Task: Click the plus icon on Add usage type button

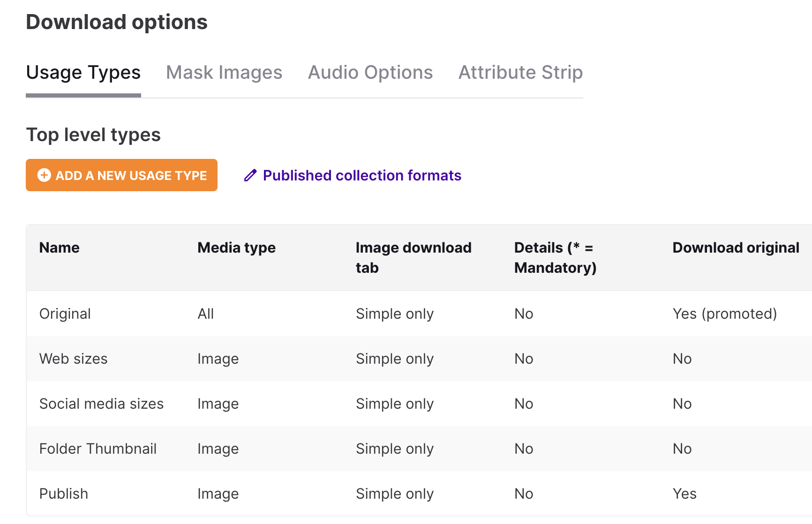Action: point(44,175)
